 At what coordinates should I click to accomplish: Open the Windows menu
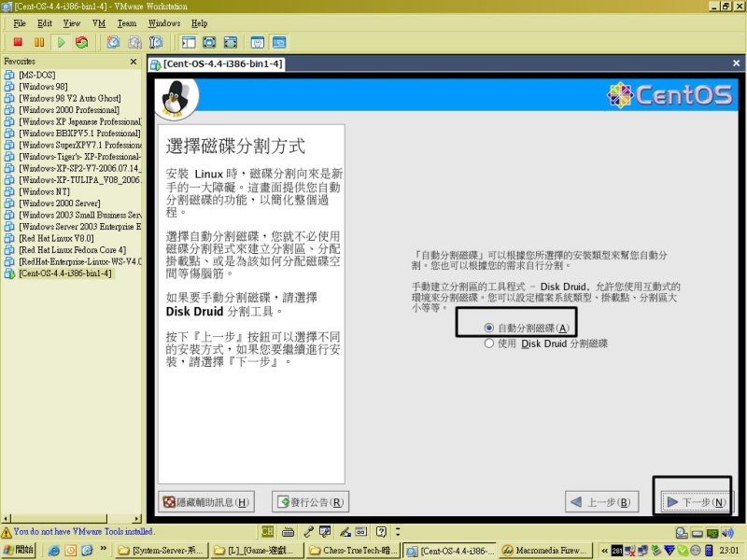coord(164,23)
